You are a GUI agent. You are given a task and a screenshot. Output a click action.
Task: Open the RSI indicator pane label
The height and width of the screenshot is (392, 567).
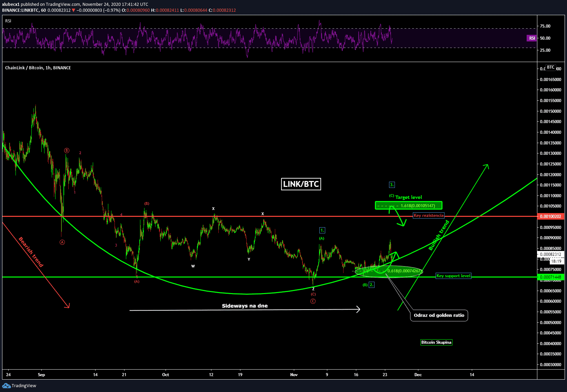[x=8, y=21]
